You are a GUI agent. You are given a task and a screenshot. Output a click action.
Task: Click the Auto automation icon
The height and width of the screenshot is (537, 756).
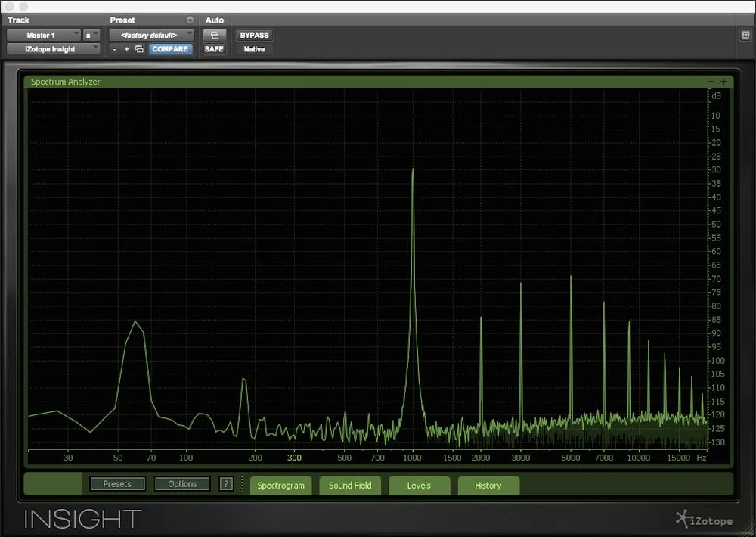(215, 35)
